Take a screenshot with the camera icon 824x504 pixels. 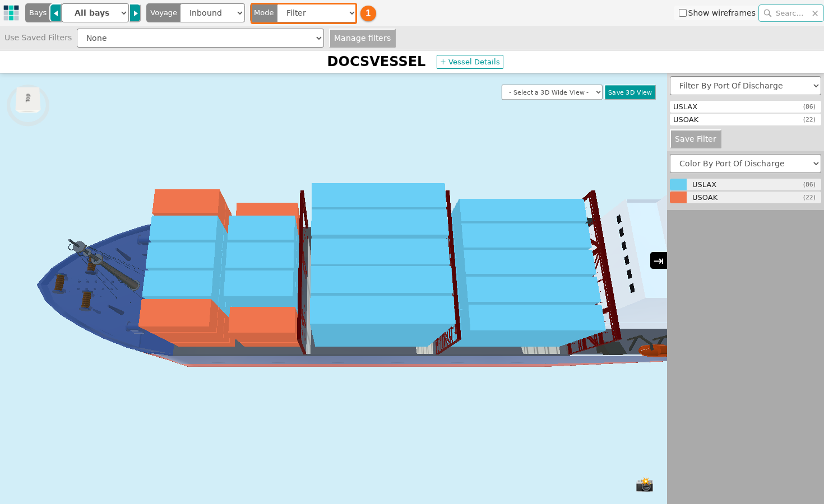point(645,484)
